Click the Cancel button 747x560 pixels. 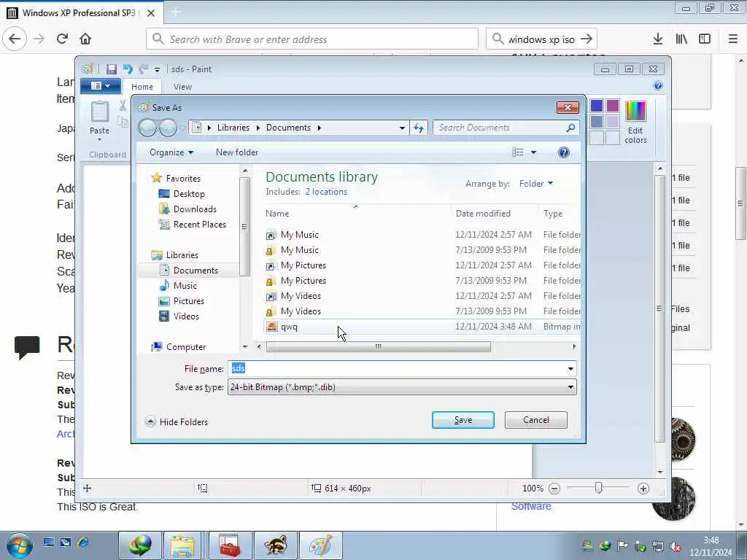536,420
